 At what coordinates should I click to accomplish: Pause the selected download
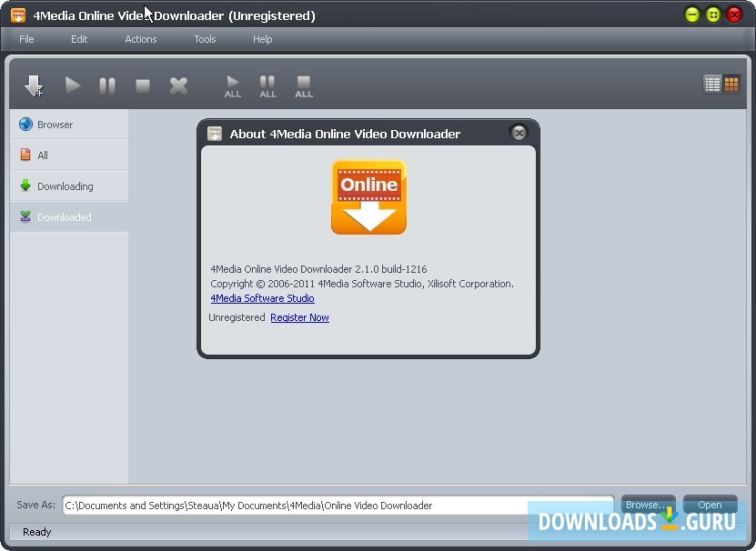point(107,85)
